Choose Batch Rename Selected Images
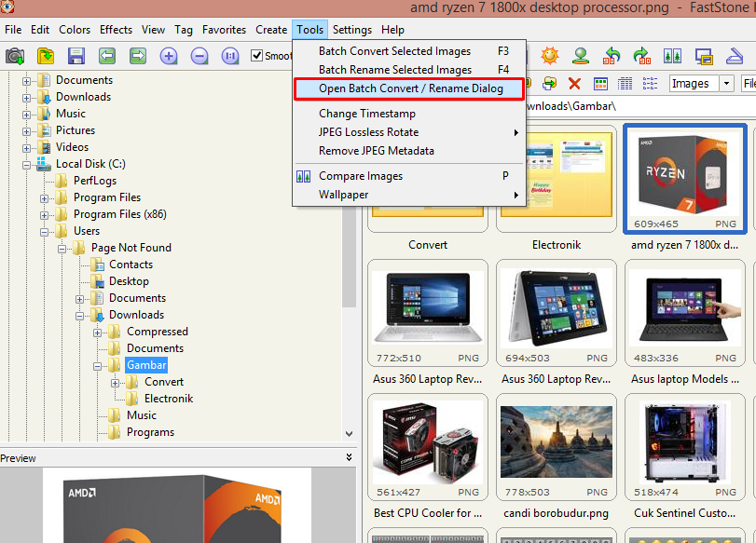The image size is (756, 543). [x=409, y=70]
